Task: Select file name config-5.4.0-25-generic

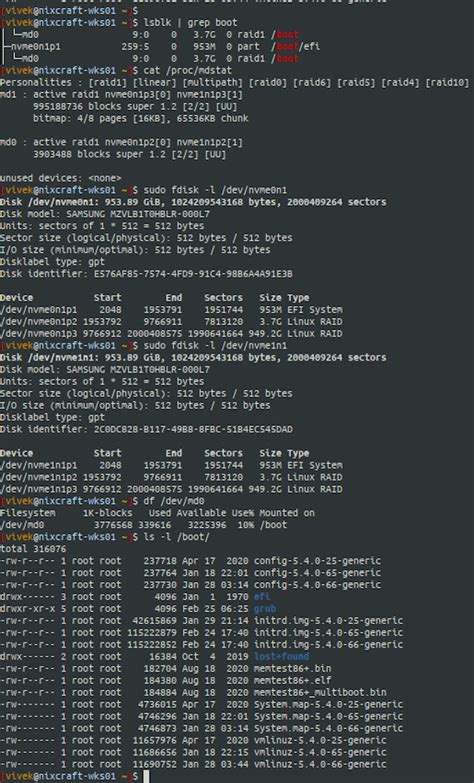Action: [317, 561]
